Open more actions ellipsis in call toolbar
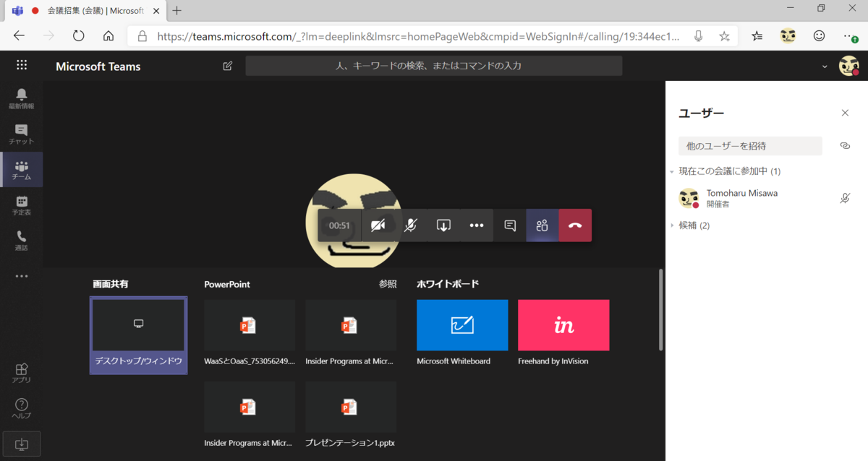 [476, 225]
